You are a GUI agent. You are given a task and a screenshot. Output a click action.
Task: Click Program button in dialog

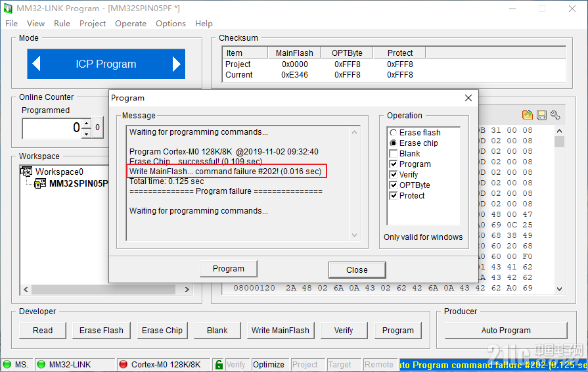point(229,269)
